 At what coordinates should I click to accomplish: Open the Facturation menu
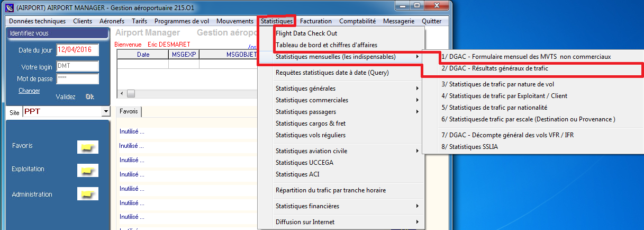point(315,21)
